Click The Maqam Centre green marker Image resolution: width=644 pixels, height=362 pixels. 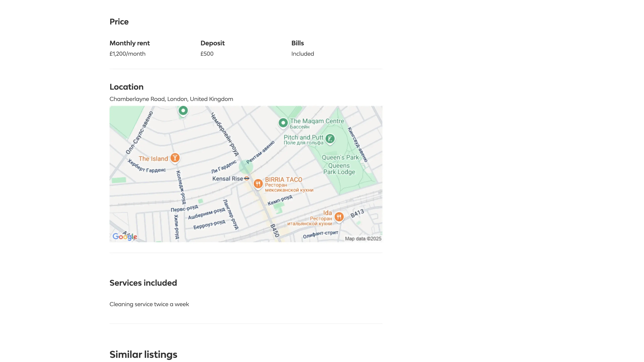tap(283, 123)
